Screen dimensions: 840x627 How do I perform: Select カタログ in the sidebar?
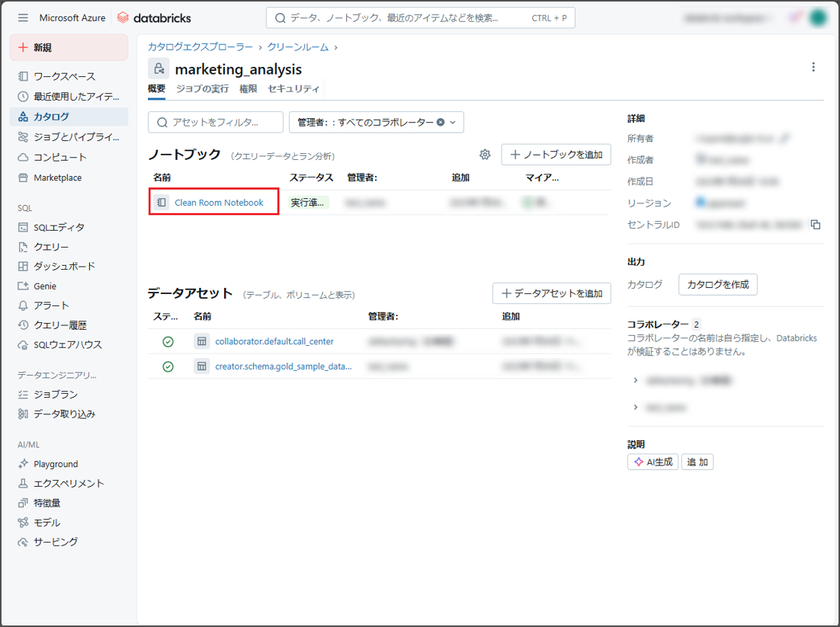pos(69,117)
